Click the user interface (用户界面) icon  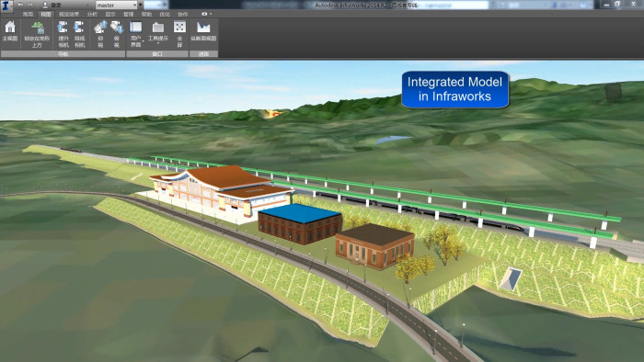coord(135,27)
